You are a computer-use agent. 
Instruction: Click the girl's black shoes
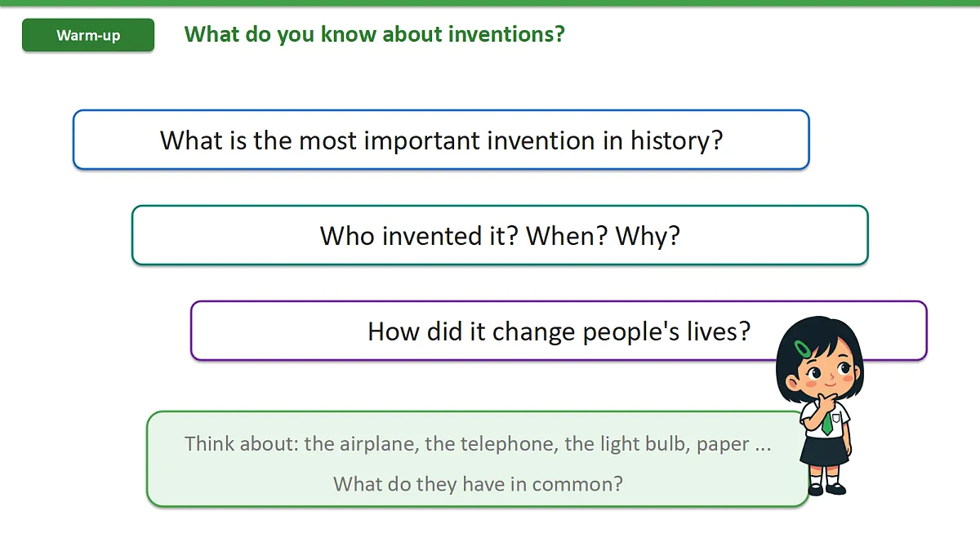tap(826, 488)
